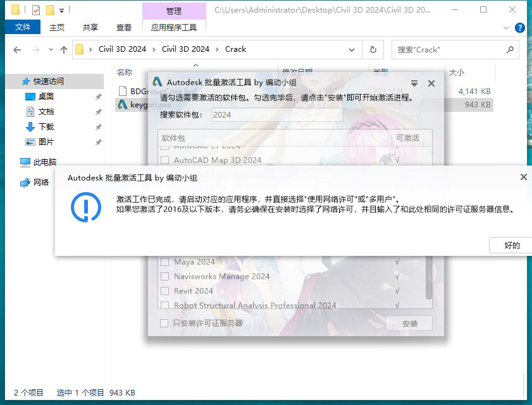Open the 文件 menu in Explorer
532x405 pixels.
click(x=23, y=27)
